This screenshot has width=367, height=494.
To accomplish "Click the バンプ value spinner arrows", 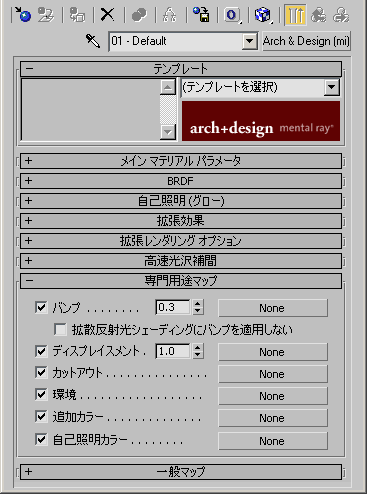I will tap(198, 307).
